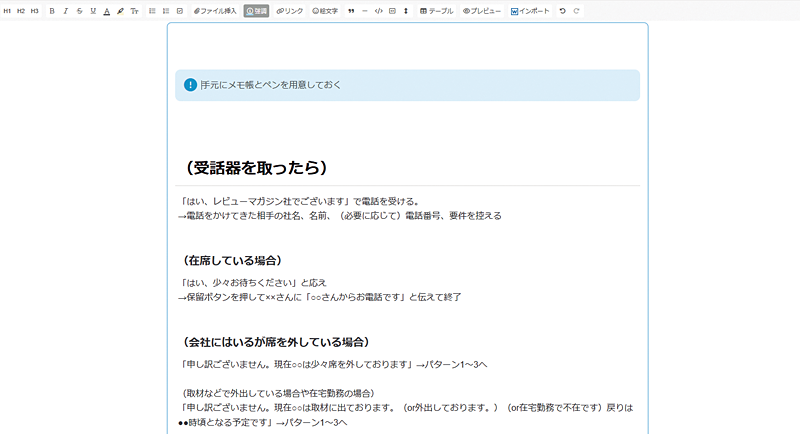
Task: Open the font size dropdown
Action: pos(134,11)
